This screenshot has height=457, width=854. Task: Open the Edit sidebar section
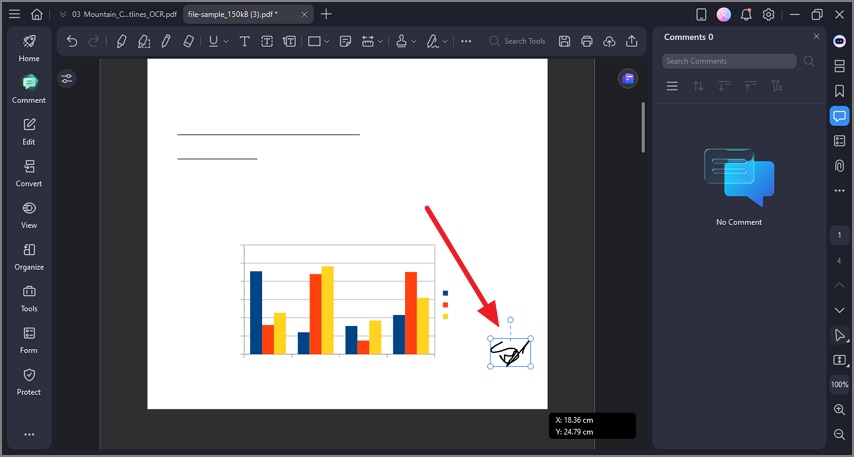[x=29, y=131]
